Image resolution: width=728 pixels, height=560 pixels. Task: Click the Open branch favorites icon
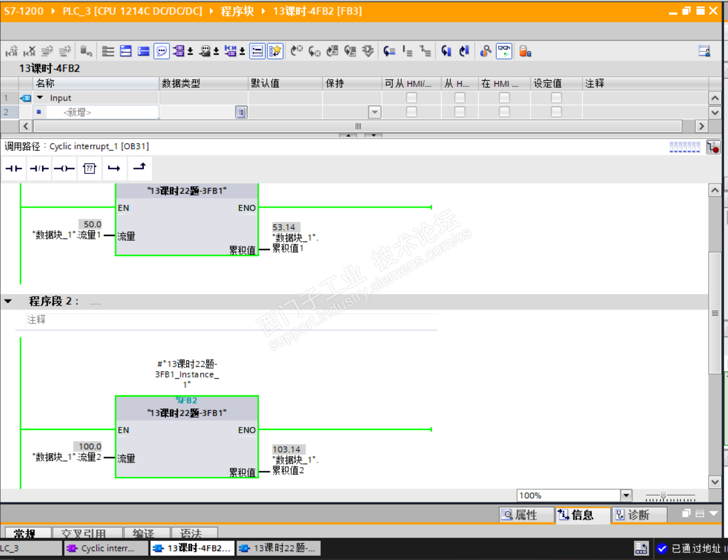click(x=114, y=169)
